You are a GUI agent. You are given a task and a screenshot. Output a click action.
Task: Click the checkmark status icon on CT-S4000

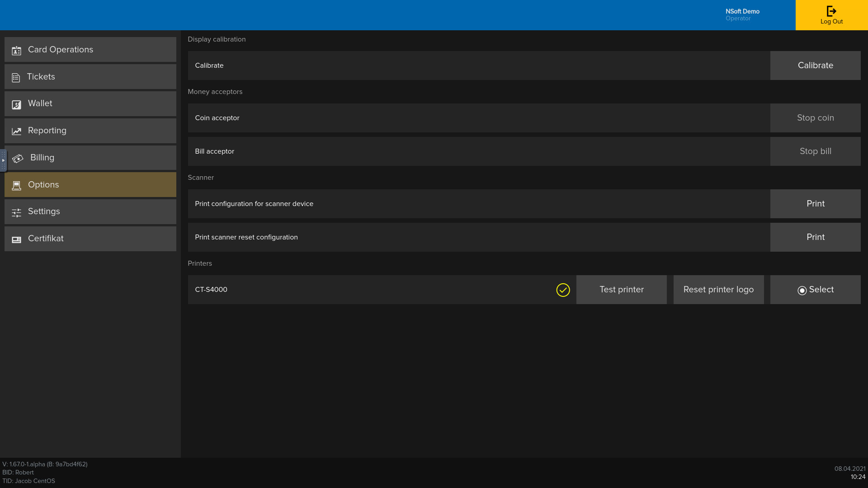[563, 290]
